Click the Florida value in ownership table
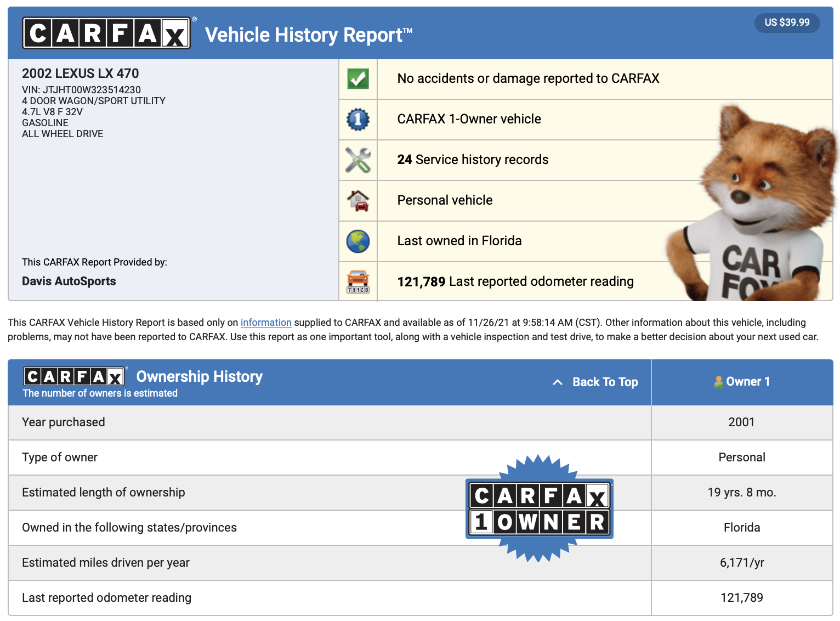Image resolution: width=840 pixels, height=621 pixels. tap(742, 528)
